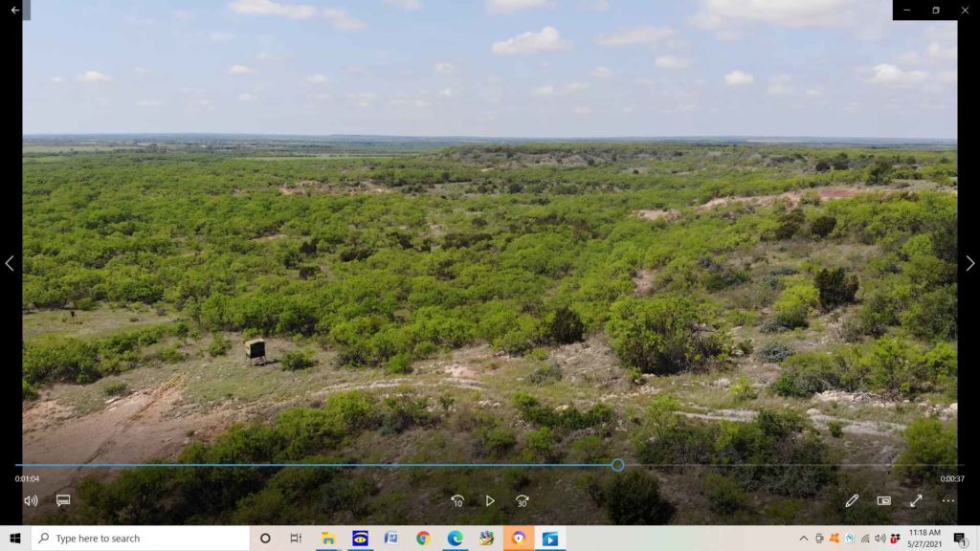Show the previous video with left chevron
This screenshot has height=551, width=980.
[10, 264]
